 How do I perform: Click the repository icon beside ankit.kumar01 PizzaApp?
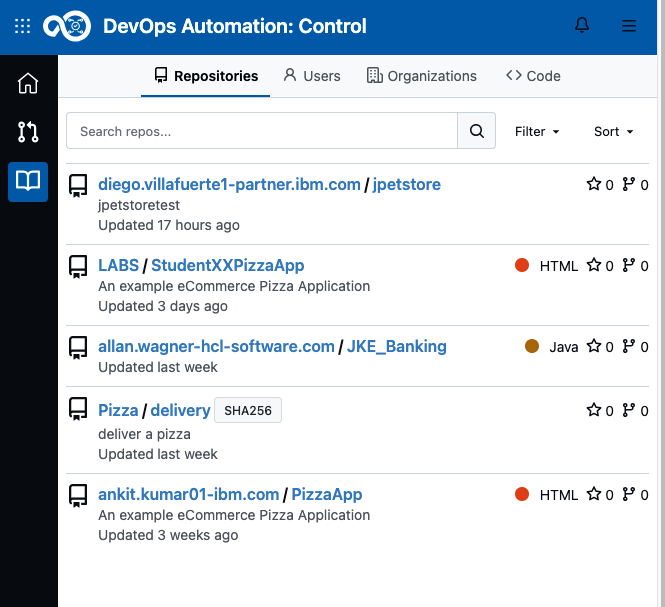point(78,495)
